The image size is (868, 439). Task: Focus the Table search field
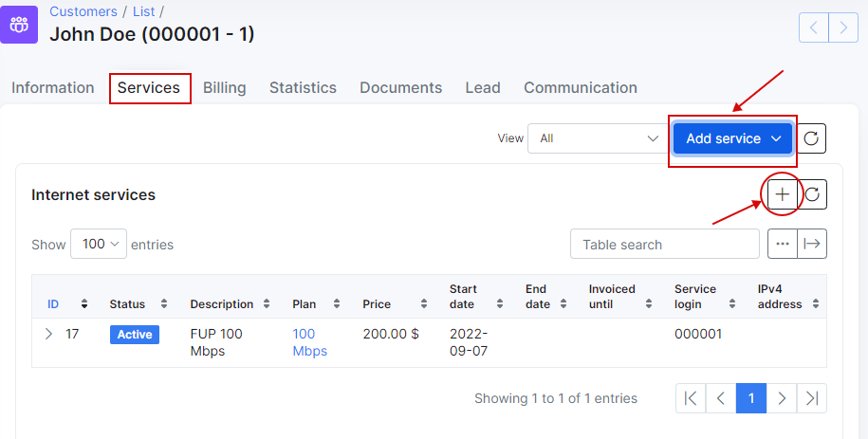tap(665, 244)
